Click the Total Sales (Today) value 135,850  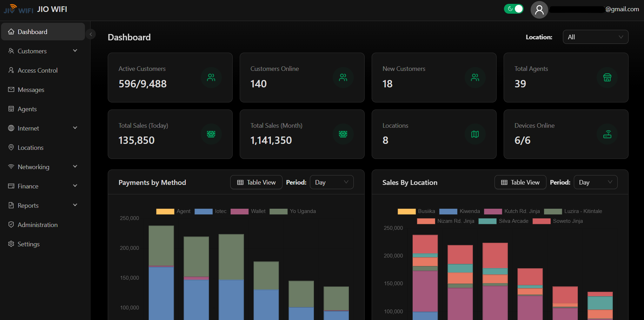pyautogui.click(x=137, y=140)
